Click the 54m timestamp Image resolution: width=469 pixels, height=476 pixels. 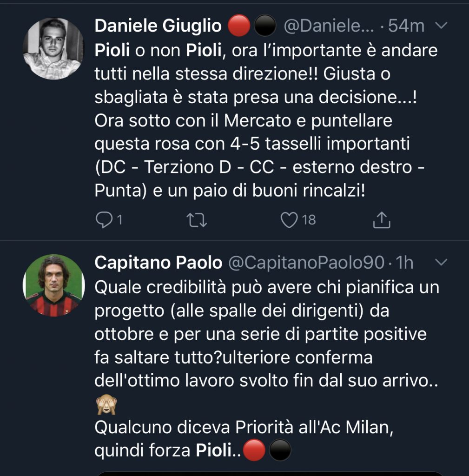pyautogui.click(x=407, y=26)
